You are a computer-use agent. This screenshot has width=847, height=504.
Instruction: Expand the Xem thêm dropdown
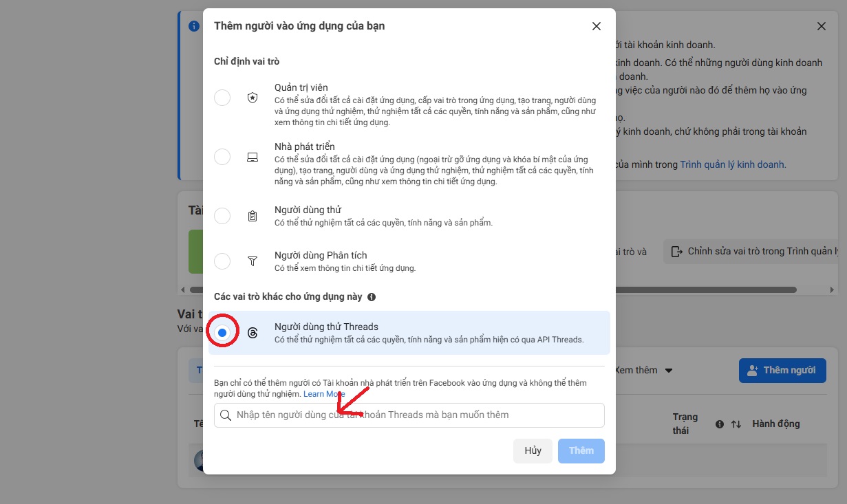click(645, 370)
